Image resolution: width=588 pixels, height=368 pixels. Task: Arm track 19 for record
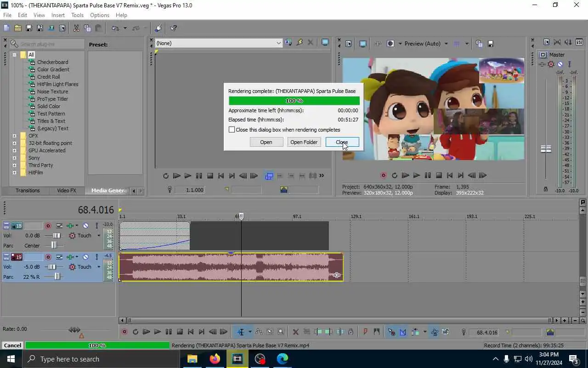tap(48, 257)
